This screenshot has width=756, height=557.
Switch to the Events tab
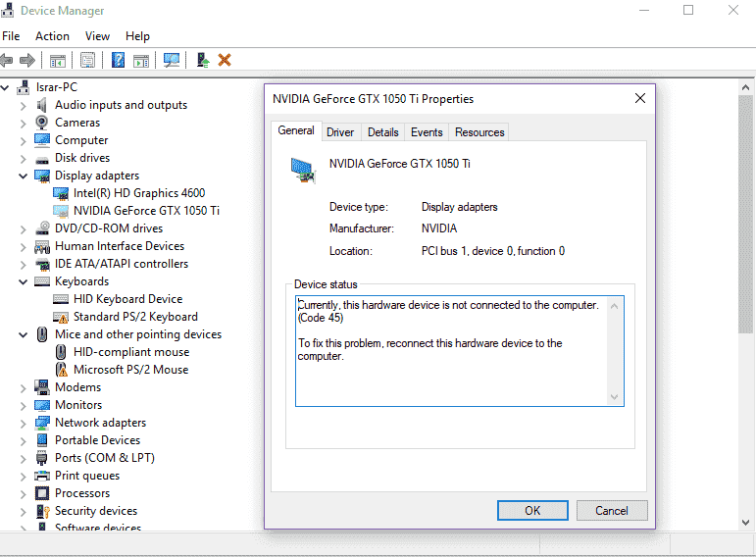pyautogui.click(x=427, y=132)
